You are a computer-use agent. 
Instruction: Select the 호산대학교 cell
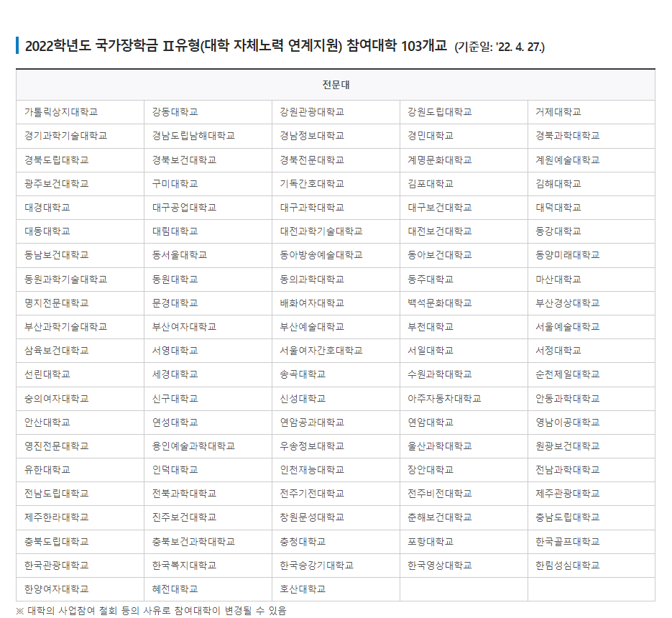[x=336, y=589]
